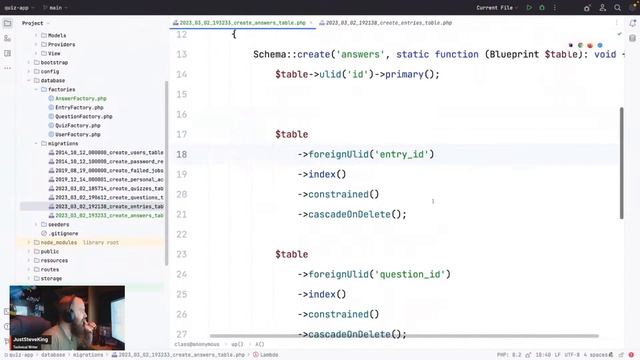This screenshot has height=360, width=640.
Task: Select EntryFactory.php in project tree
Action: pos(76,107)
